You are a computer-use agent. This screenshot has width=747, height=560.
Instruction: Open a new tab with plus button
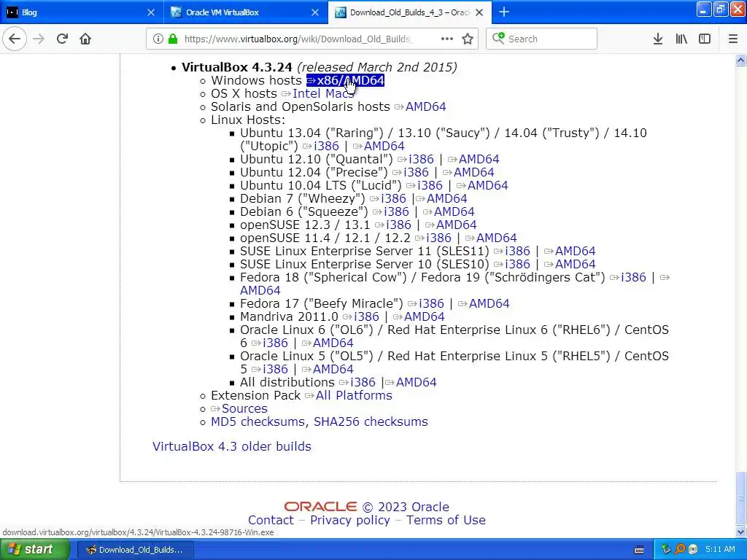503,12
